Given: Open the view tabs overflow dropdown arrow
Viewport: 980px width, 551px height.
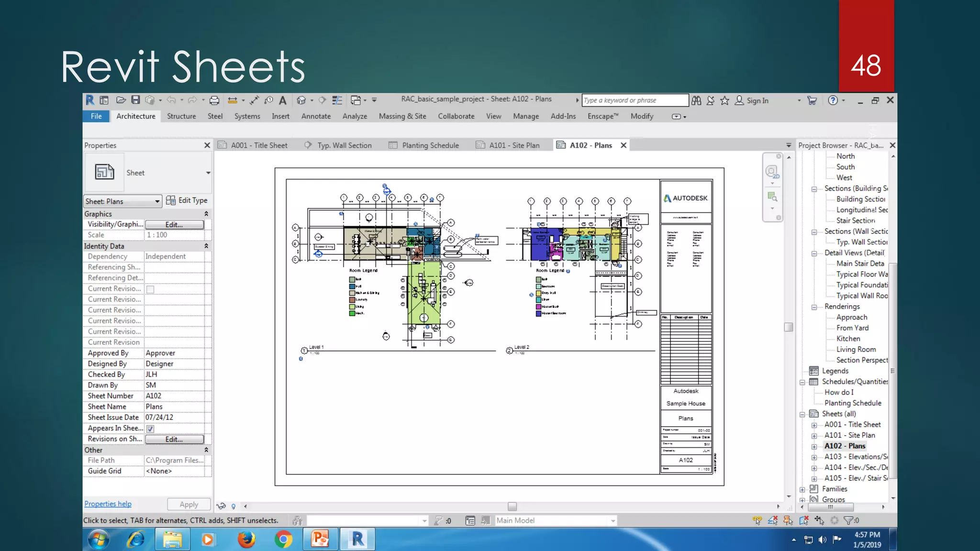Looking at the screenshot, I should point(789,145).
